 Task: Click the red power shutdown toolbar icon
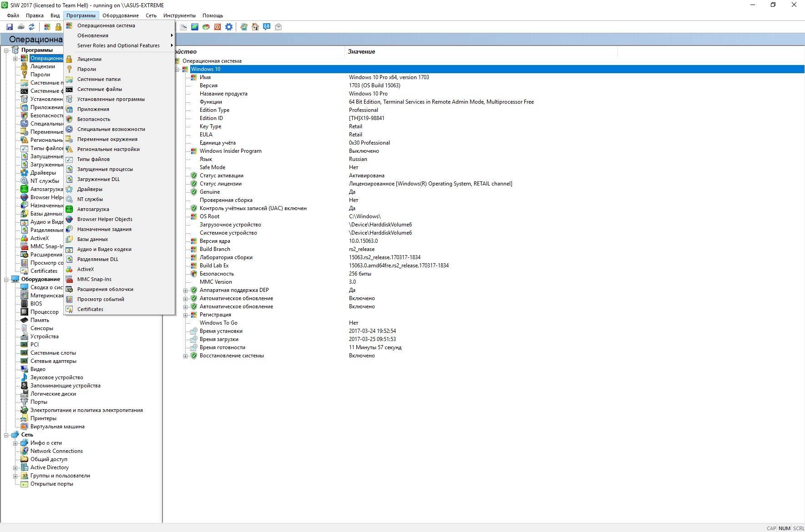coord(218,27)
